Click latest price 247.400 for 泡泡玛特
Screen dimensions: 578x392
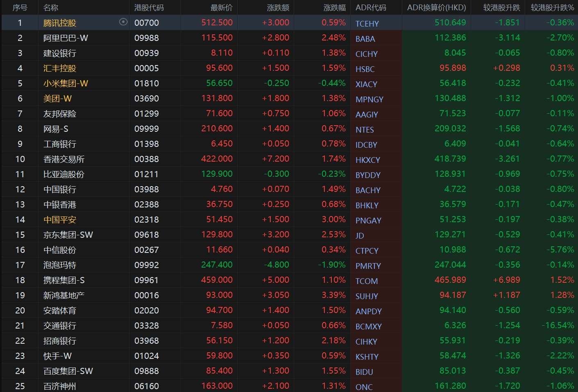pyautogui.click(x=217, y=265)
